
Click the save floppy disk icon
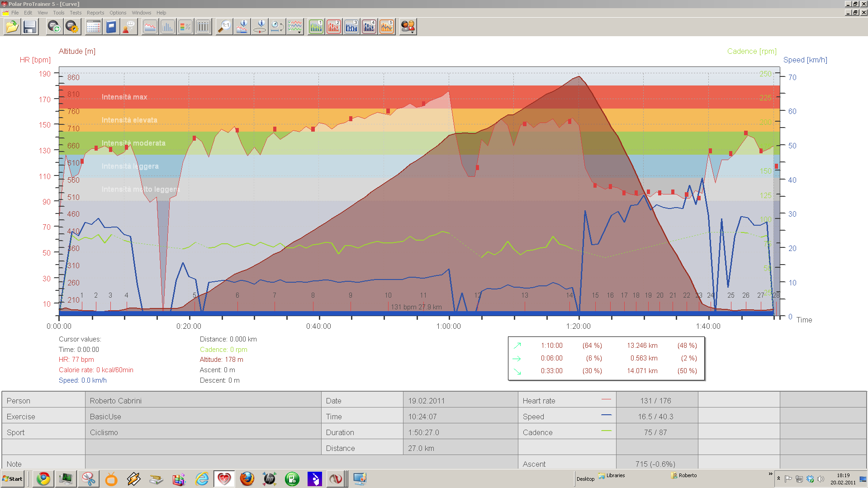point(30,27)
